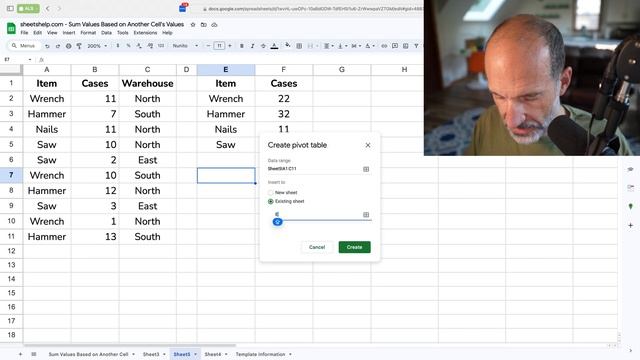Open the Nunito font dropdown
640x360 pixels.
pyautogui.click(x=185, y=46)
